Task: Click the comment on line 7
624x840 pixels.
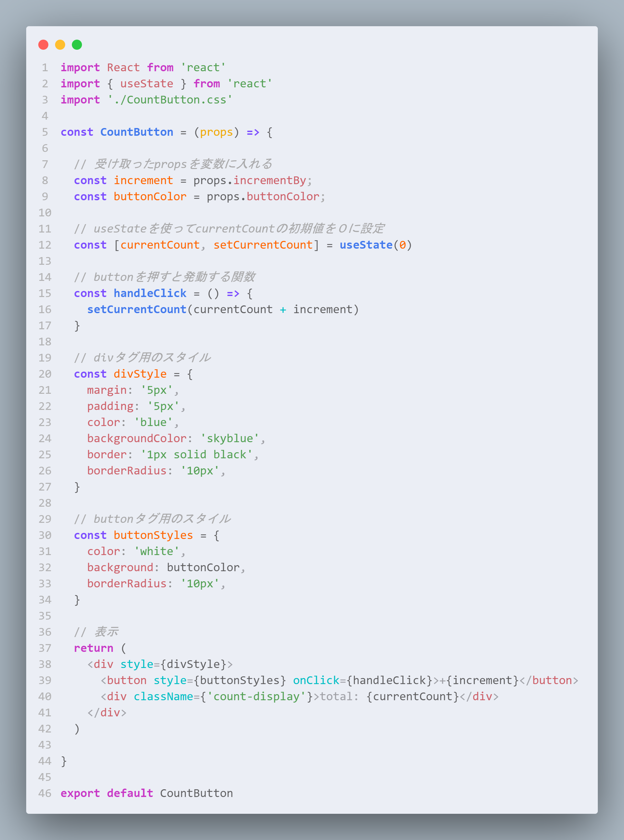Action: (173, 164)
